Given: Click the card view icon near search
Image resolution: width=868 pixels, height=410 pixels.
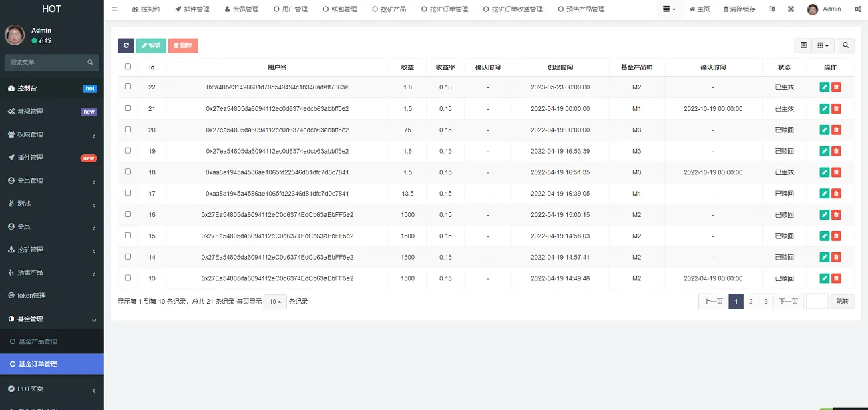Looking at the screenshot, I should pyautogui.click(x=803, y=45).
